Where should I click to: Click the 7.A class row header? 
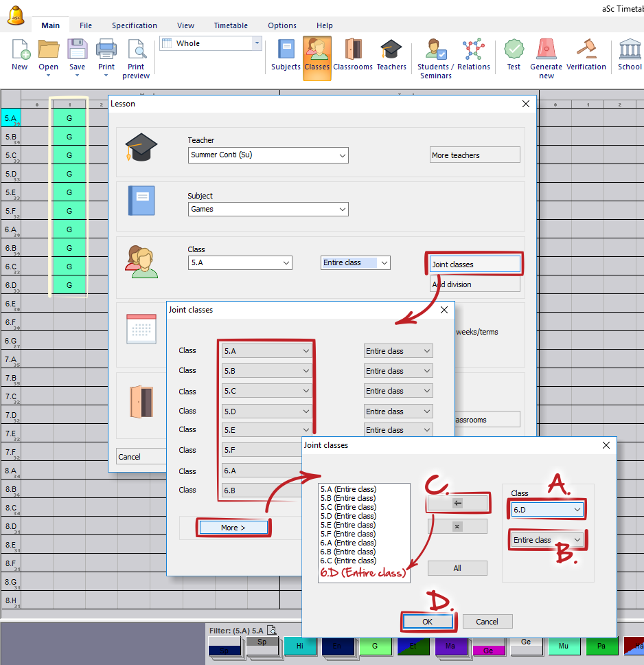(x=10, y=359)
